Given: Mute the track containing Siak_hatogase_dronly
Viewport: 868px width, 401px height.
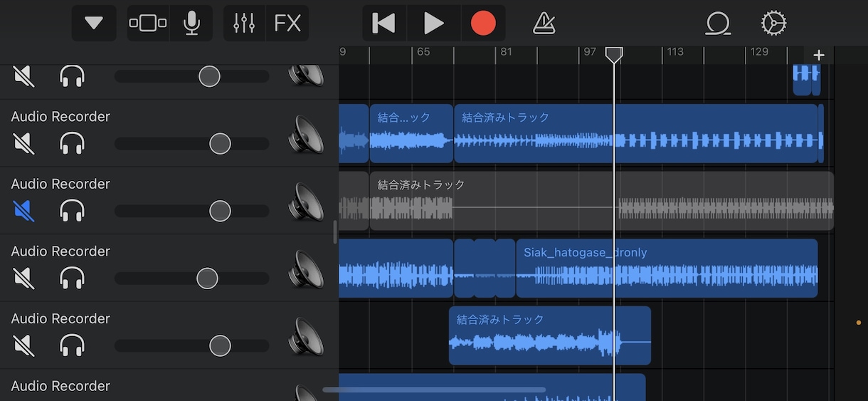Looking at the screenshot, I should coord(23,278).
